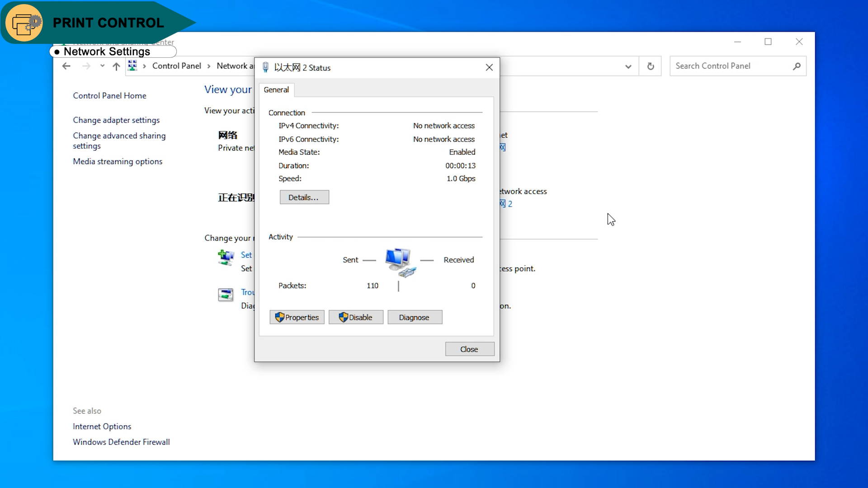The width and height of the screenshot is (868, 488).
Task: Expand chevron after Control Panel breadcrumb
Action: (x=209, y=66)
